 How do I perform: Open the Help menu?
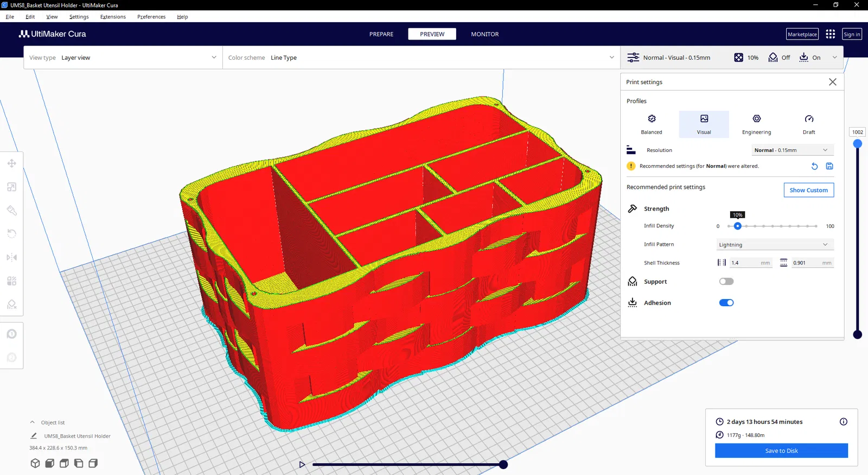pyautogui.click(x=182, y=17)
